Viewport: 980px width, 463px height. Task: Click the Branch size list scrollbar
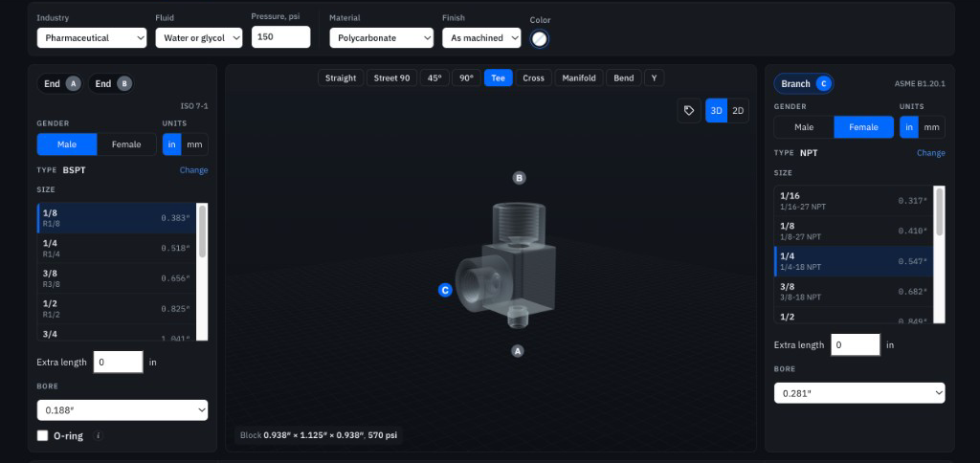tap(940, 212)
